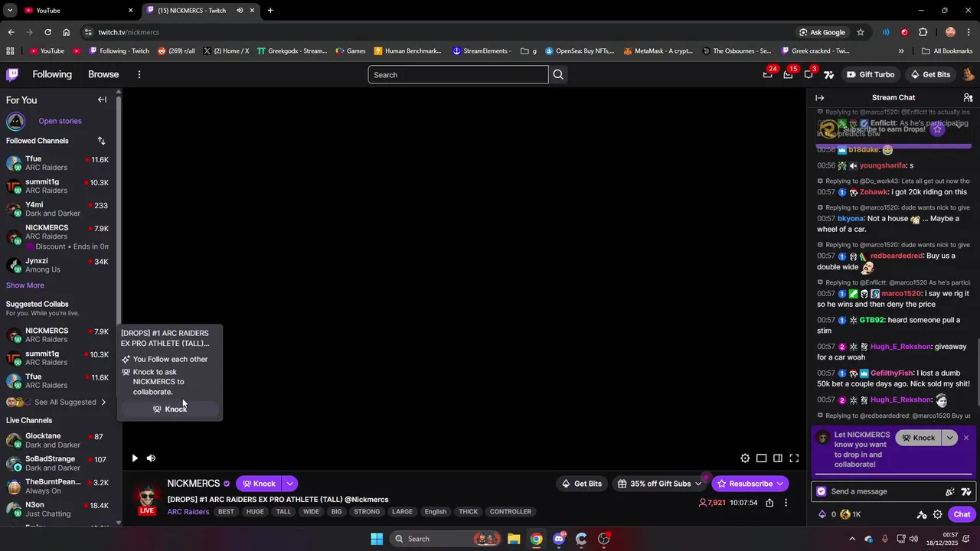Open the more options dots beside Browse
This screenshot has width=980, height=551.
139,74
